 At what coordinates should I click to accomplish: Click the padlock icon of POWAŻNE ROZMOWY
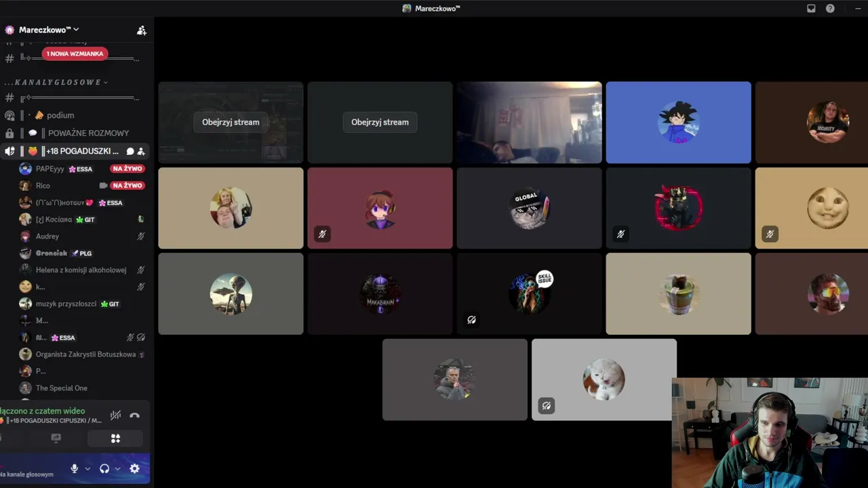(9, 133)
